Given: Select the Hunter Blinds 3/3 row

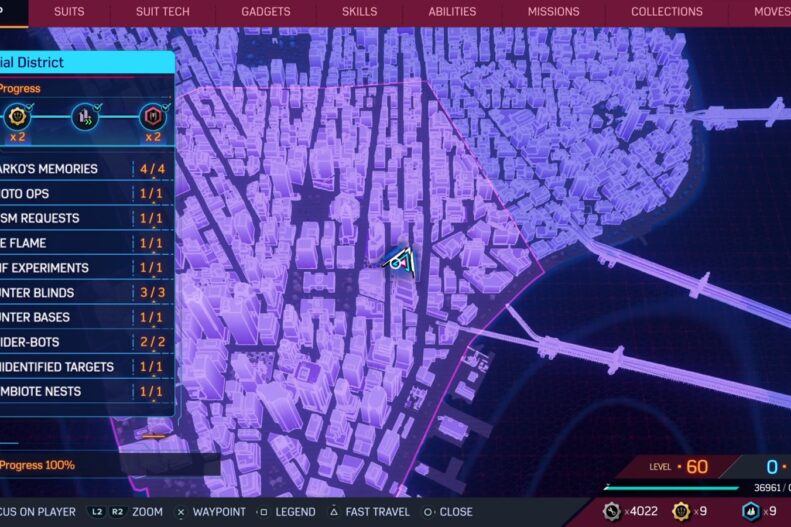Looking at the screenshot, I should coord(86,292).
